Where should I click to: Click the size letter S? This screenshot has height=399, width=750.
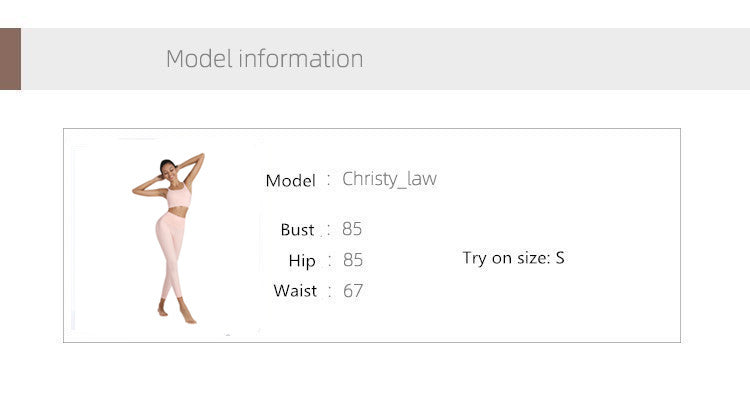click(560, 258)
